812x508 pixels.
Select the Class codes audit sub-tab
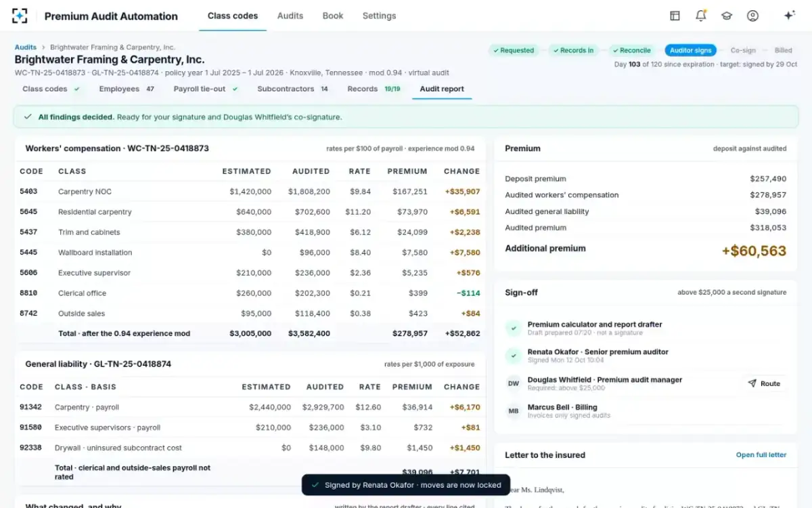[x=51, y=89]
